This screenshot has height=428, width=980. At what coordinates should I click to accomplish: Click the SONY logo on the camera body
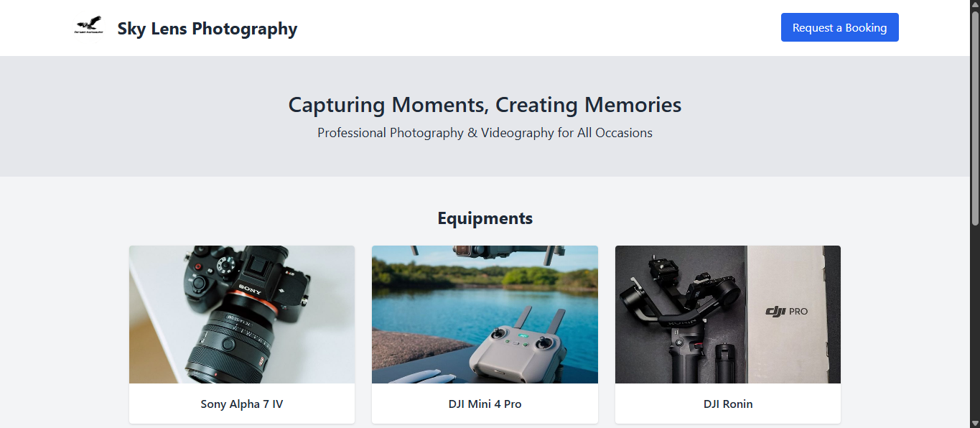pos(250,289)
